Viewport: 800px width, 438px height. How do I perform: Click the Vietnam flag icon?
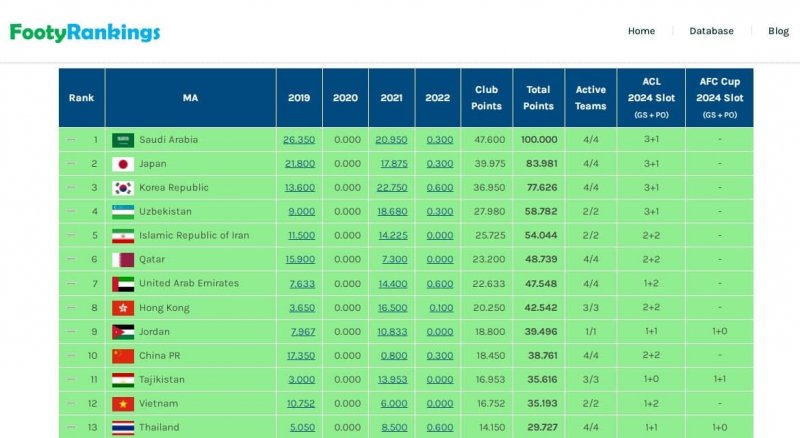[x=123, y=404]
